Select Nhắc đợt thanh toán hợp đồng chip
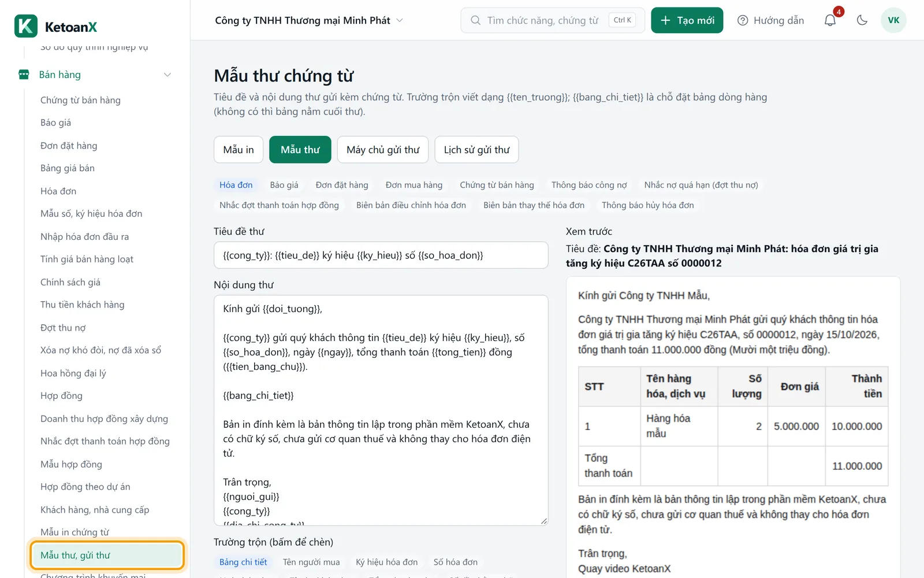924x578 pixels. click(x=279, y=205)
